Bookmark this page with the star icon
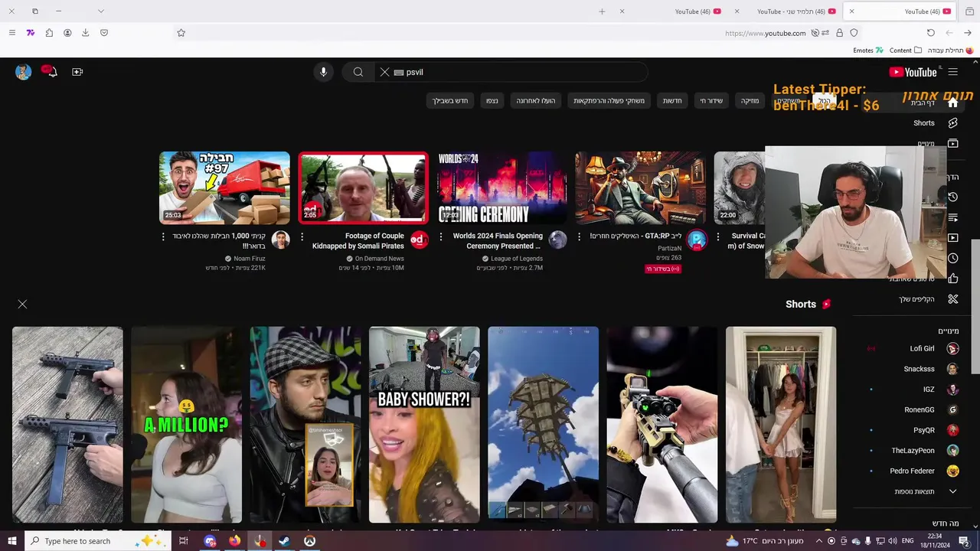 point(181,33)
